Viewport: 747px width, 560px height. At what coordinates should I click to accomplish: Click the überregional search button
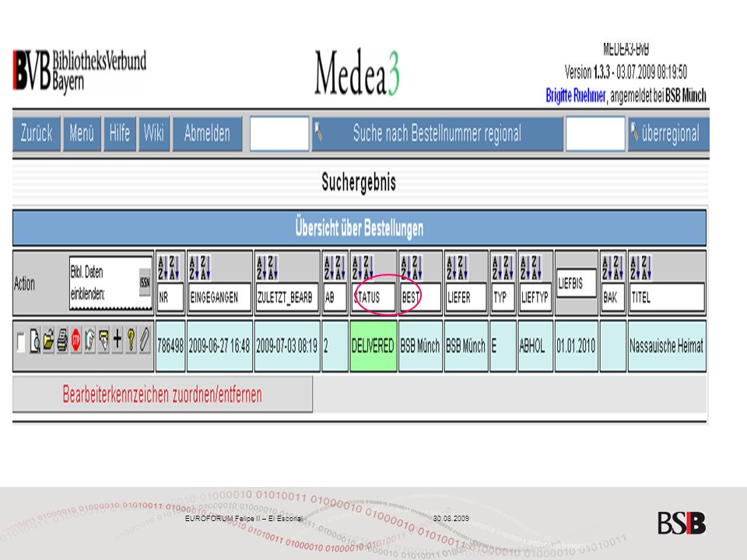coord(669,134)
